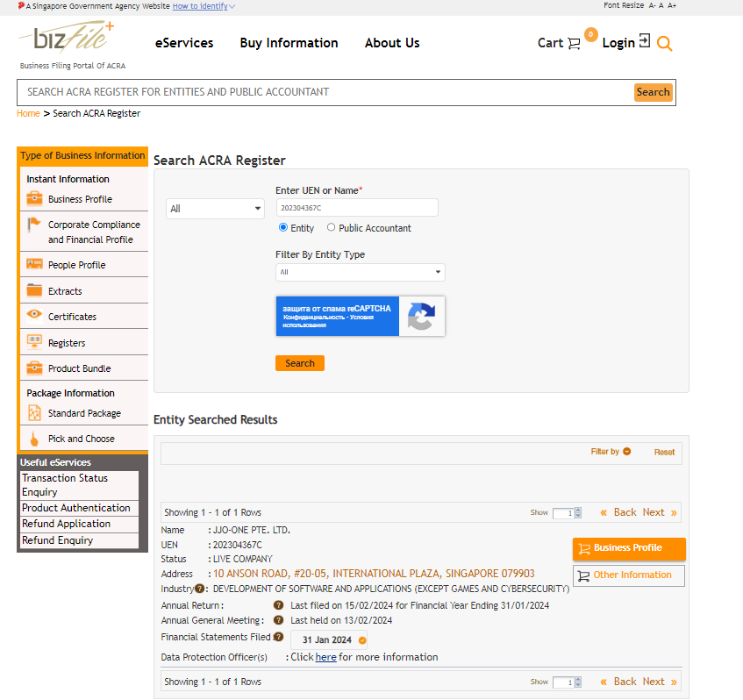
Task: Click the Industry help question icon
Action: [199, 588]
